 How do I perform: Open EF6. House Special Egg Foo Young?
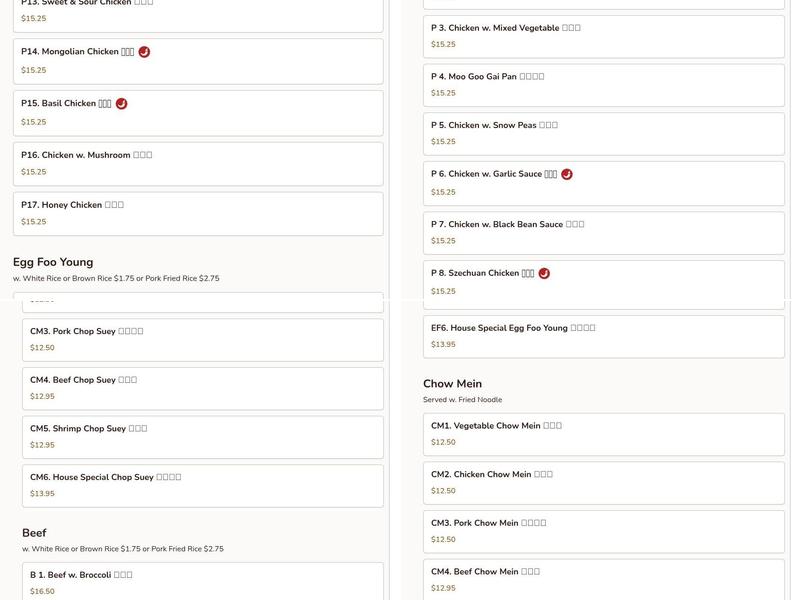click(603, 336)
